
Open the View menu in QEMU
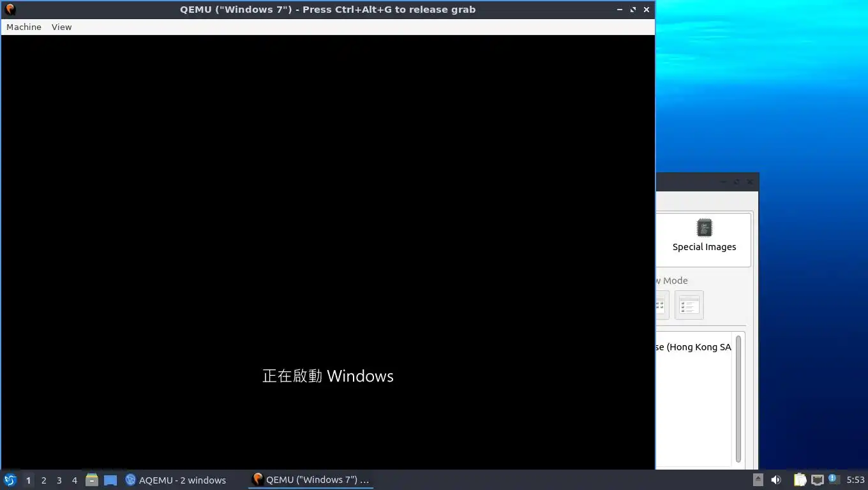click(x=61, y=27)
